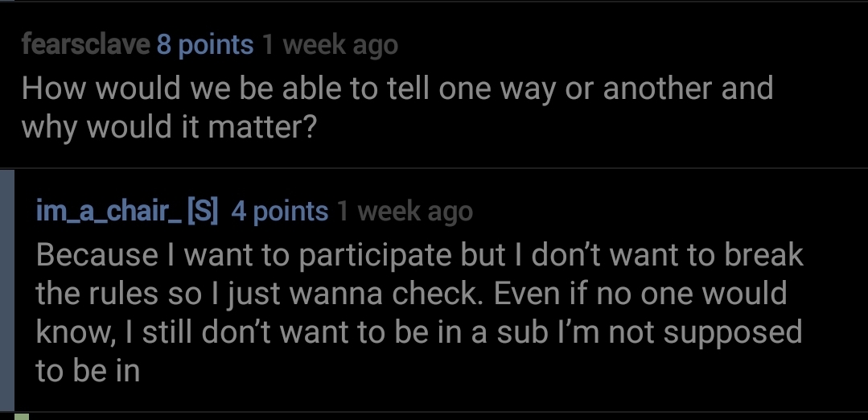Tap the final line "to be in"
Screen dimensions: 868x420
pos(88,371)
